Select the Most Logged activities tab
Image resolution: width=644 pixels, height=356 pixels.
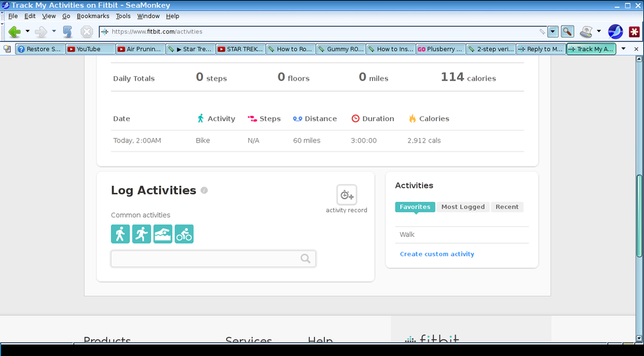click(463, 207)
